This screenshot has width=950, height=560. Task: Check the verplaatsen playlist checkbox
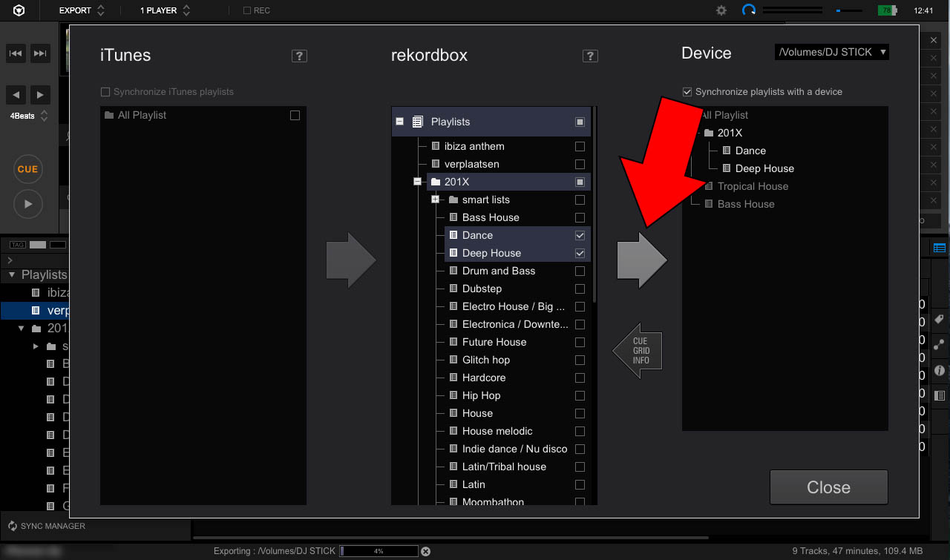click(x=580, y=164)
